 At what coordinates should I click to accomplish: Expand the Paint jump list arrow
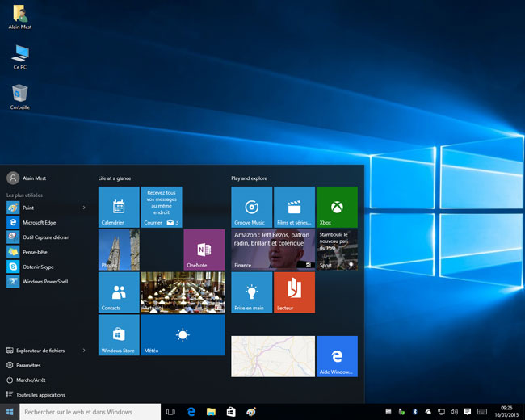84,208
